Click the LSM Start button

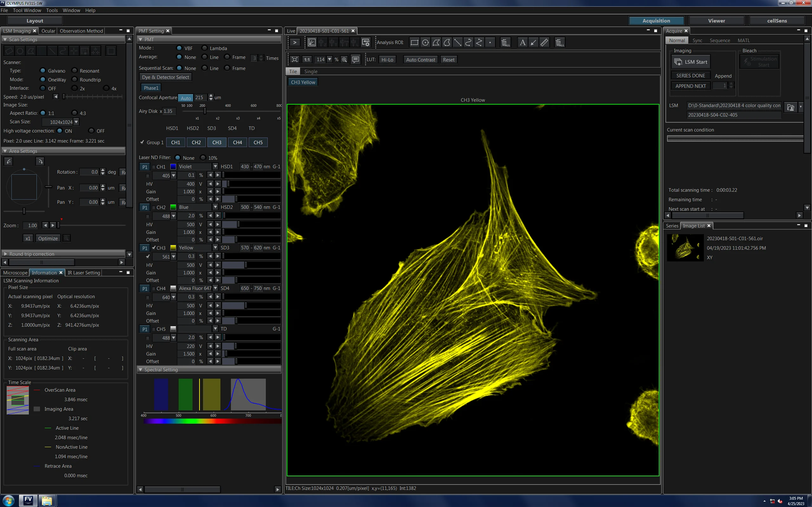pos(691,62)
